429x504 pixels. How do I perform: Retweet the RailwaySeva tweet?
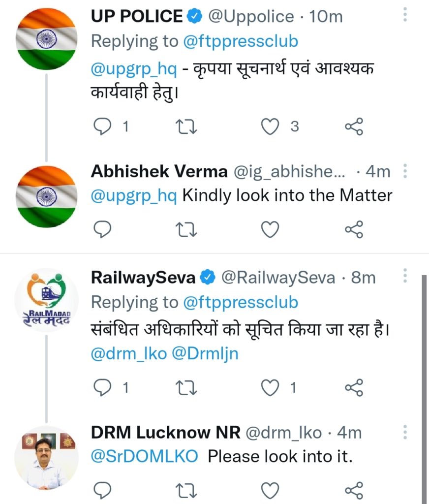click(x=186, y=388)
